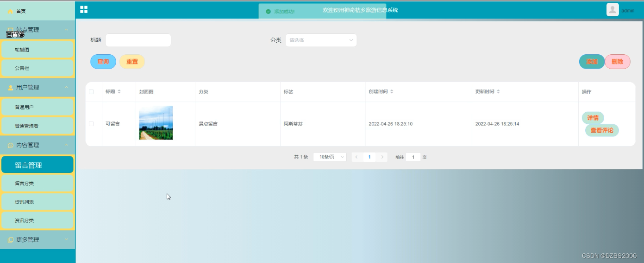Viewport: 644px width, 263px height.
Task: Click the 阿斯蒂芬 tag cell
Action: tap(294, 124)
